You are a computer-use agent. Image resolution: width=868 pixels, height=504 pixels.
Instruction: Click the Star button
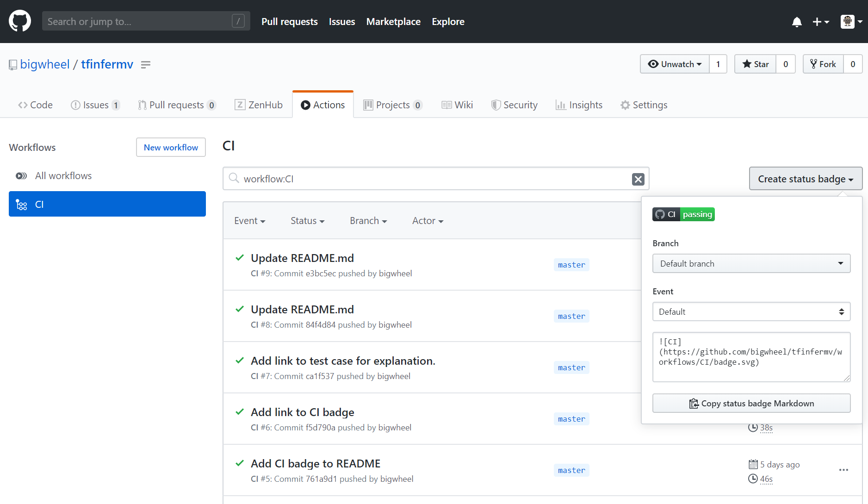click(756, 64)
